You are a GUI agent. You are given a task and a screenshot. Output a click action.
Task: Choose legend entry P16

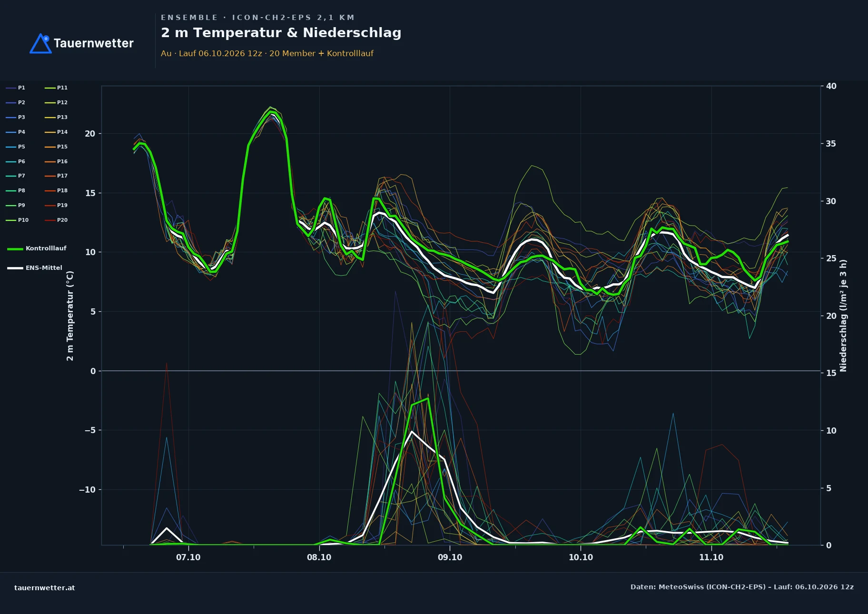[56, 162]
